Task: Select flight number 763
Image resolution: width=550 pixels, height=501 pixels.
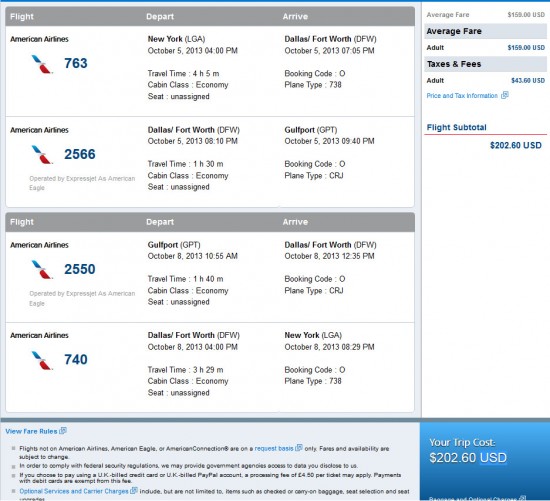Action: pyautogui.click(x=76, y=63)
